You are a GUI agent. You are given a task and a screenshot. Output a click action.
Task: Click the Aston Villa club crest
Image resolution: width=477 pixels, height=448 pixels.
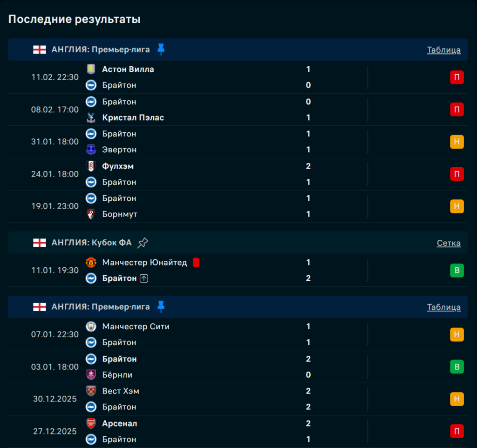pyautogui.click(x=91, y=69)
